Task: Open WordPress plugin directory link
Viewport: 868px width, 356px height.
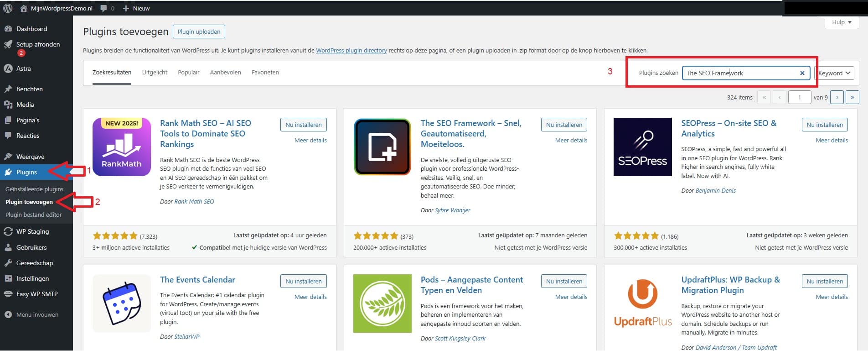Action: [x=351, y=50]
